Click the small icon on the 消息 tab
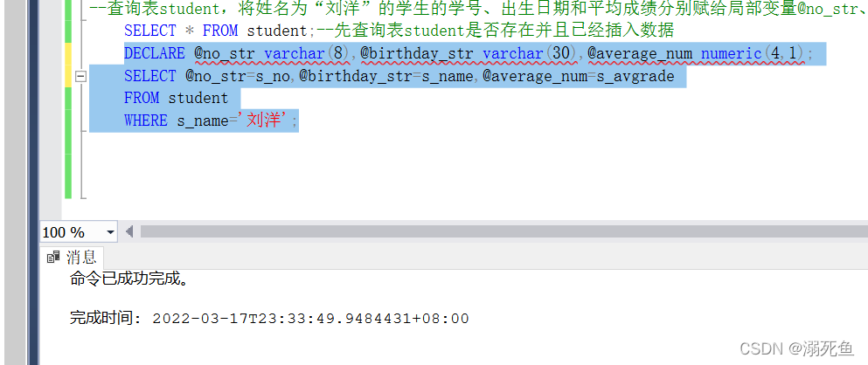 (53, 257)
